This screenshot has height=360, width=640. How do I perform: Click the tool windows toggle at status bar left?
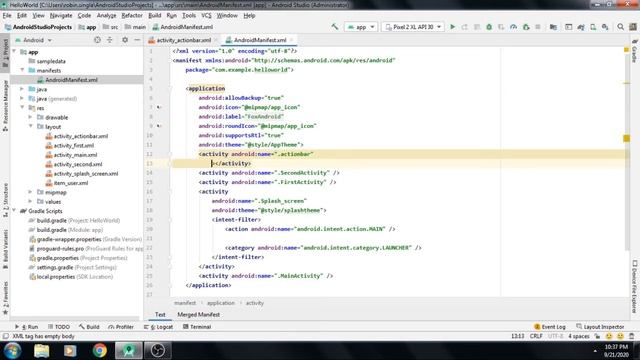pyautogui.click(x=5, y=336)
